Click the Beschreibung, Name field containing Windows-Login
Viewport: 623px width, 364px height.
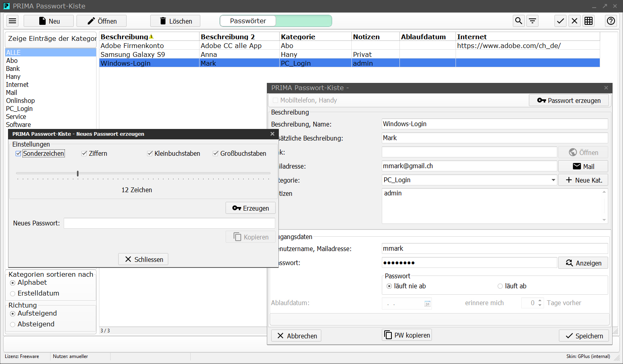(495, 124)
